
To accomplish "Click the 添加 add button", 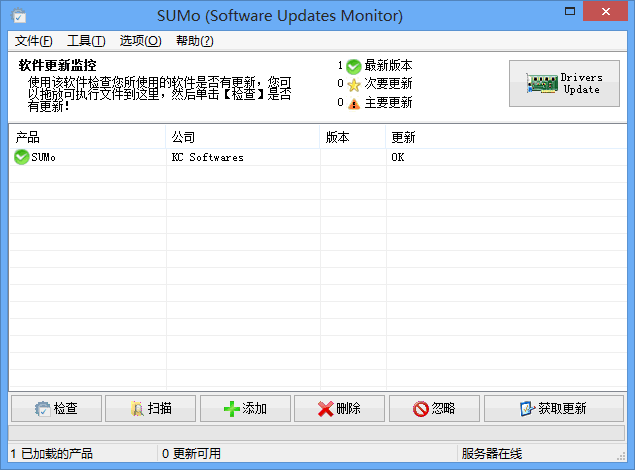I will 245,408.
